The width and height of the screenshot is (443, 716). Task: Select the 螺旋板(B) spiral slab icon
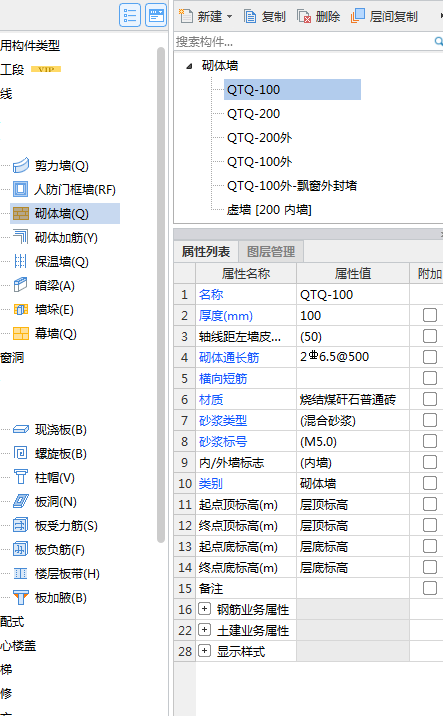[21, 453]
